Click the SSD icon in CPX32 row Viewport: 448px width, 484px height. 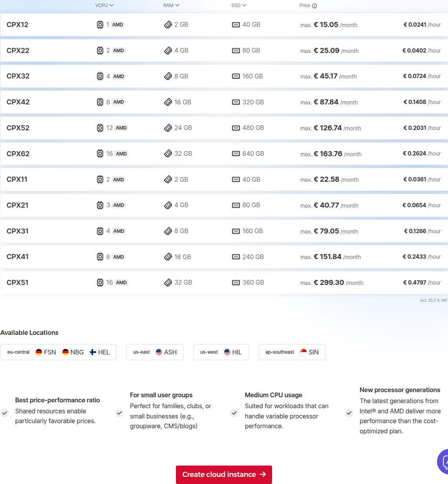tap(236, 76)
